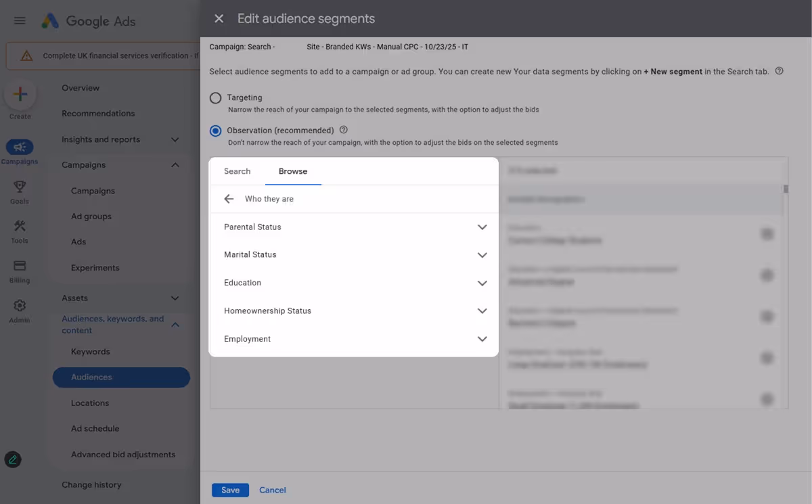Open Change history in sidebar
The image size is (812, 504).
(91, 485)
